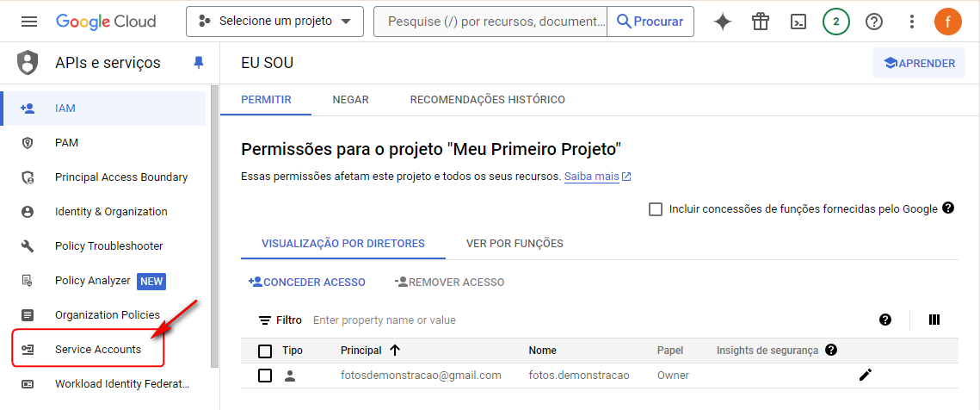Open Organization Policies menu item
This screenshot has height=410, width=980.
pyautogui.click(x=103, y=315)
